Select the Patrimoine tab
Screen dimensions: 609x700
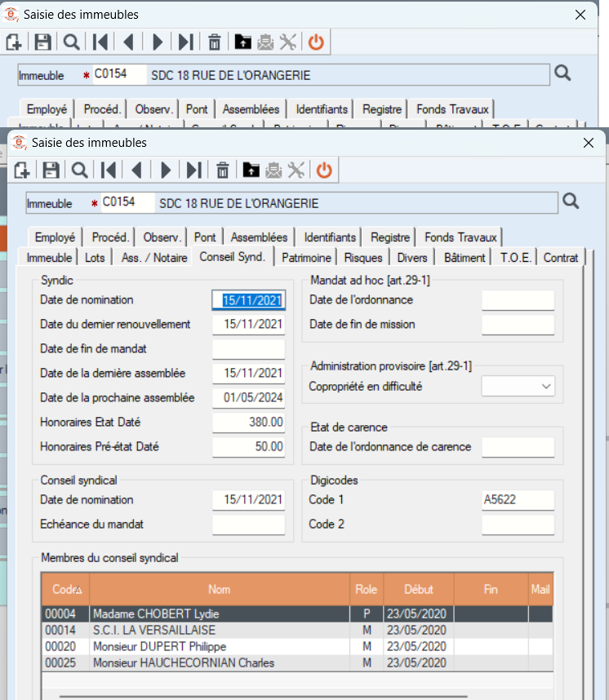[306, 258]
